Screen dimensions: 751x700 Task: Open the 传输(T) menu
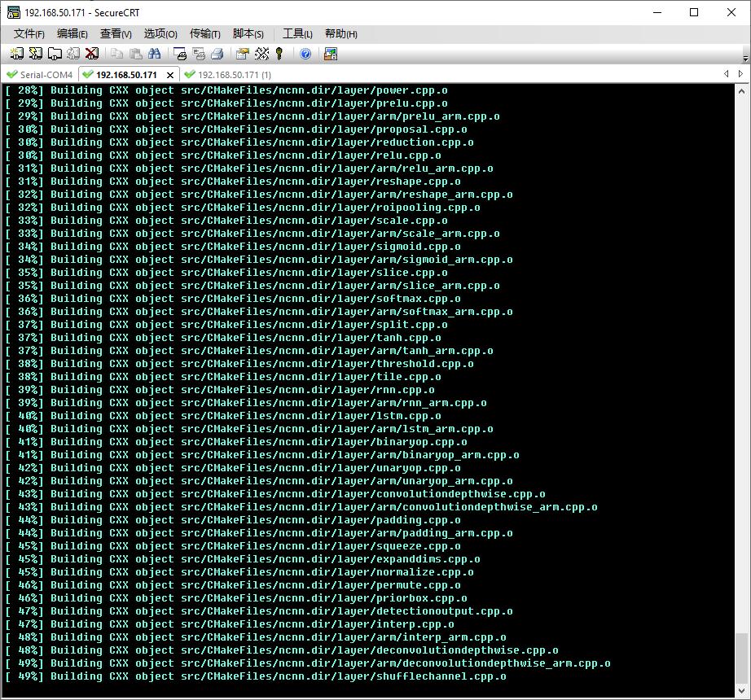(x=204, y=33)
